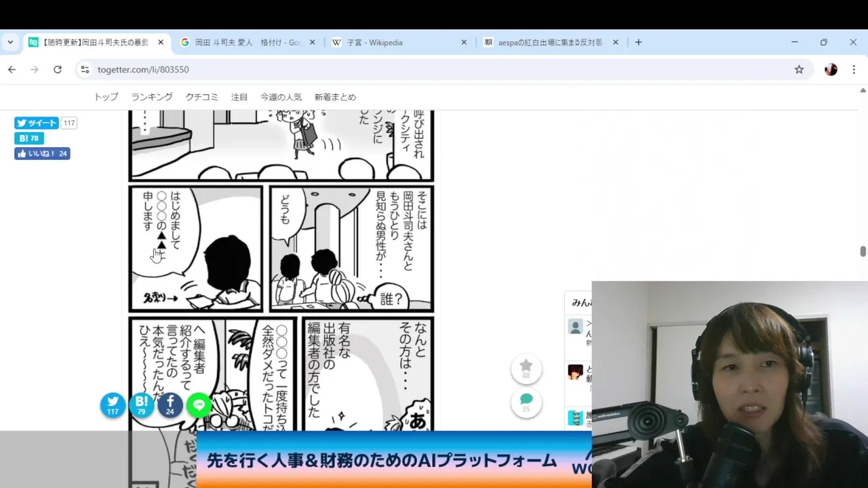This screenshot has height=488, width=868.
Task: Open a new browser tab
Action: pyautogui.click(x=638, y=42)
